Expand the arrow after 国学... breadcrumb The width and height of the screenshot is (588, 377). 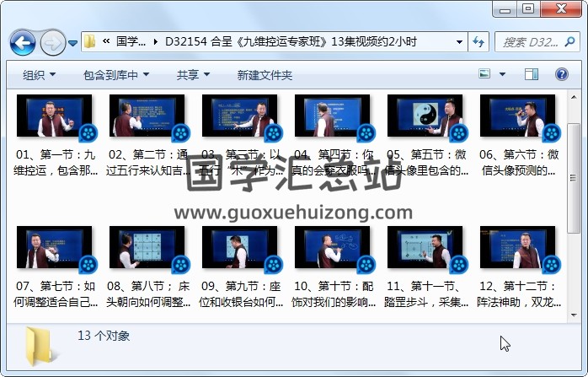155,41
